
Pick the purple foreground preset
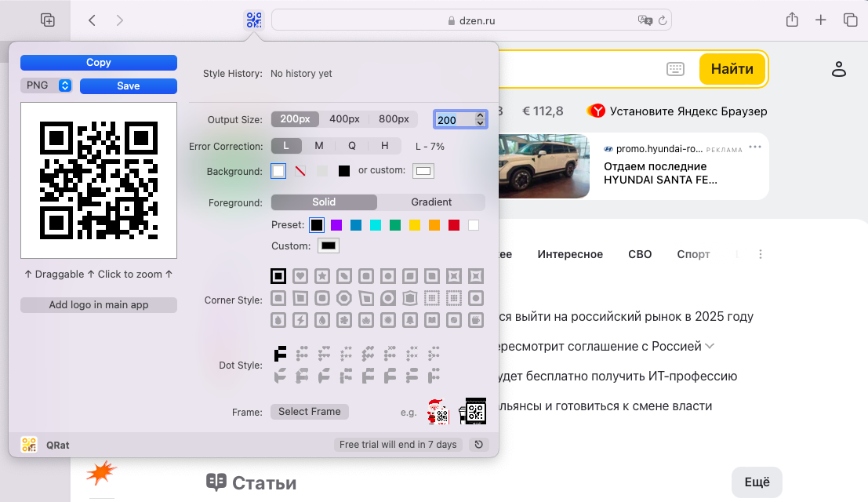336,225
